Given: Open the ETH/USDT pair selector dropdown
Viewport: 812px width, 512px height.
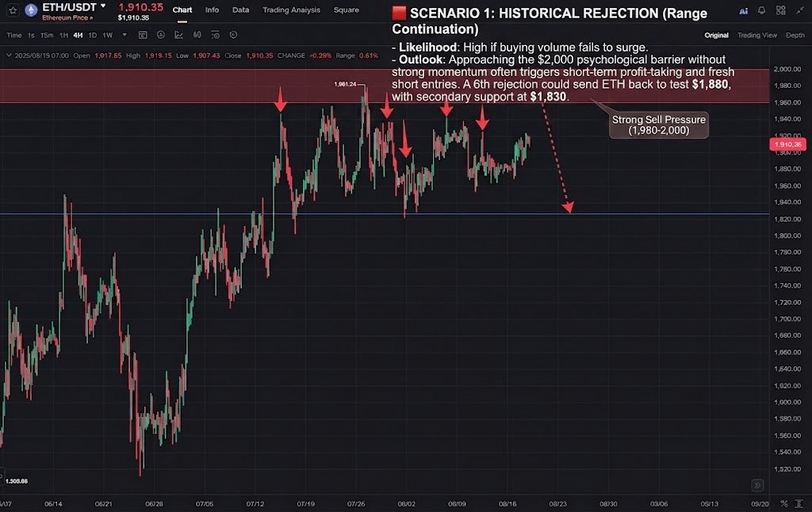Looking at the screenshot, I should click(x=103, y=6).
